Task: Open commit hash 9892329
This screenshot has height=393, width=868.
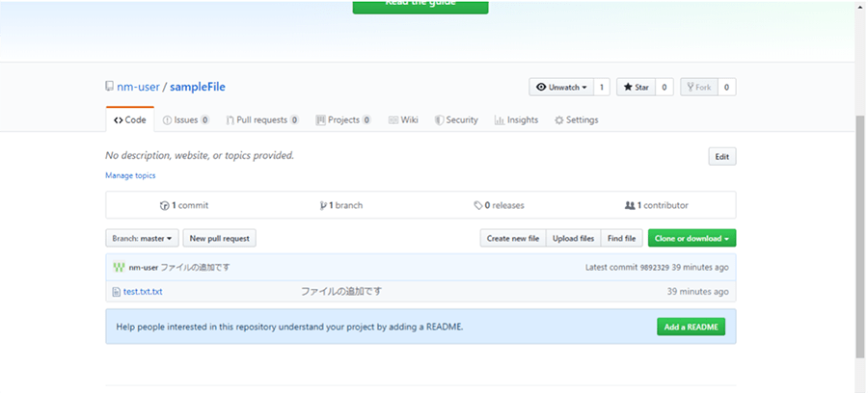Action: click(654, 268)
